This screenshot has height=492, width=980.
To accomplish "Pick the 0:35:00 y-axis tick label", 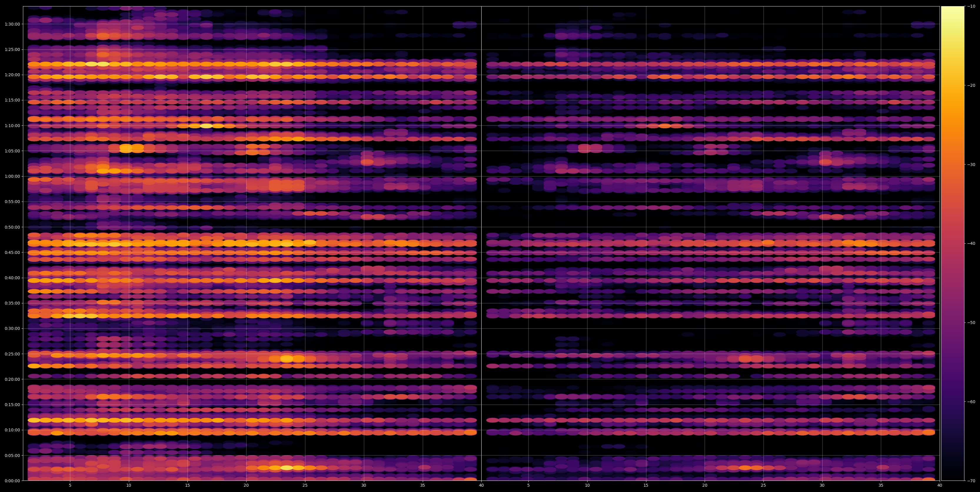I will (12, 303).
